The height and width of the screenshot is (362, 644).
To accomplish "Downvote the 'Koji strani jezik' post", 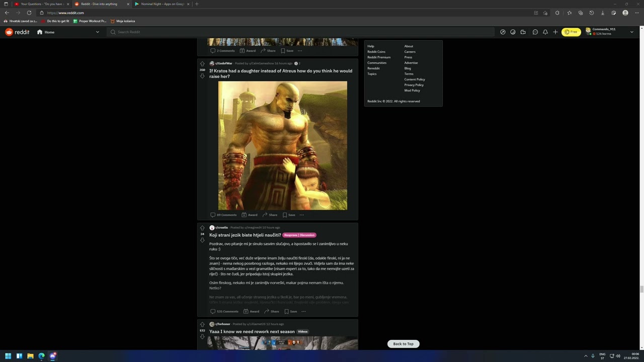I will point(202,240).
